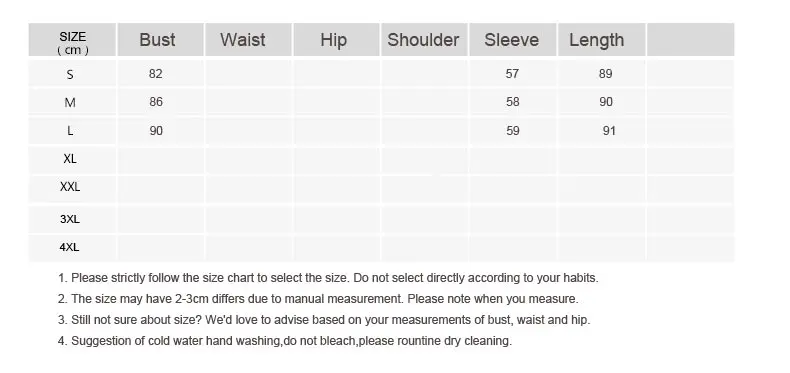Click the cold water hand washing suggestion

tap(285, 341)
